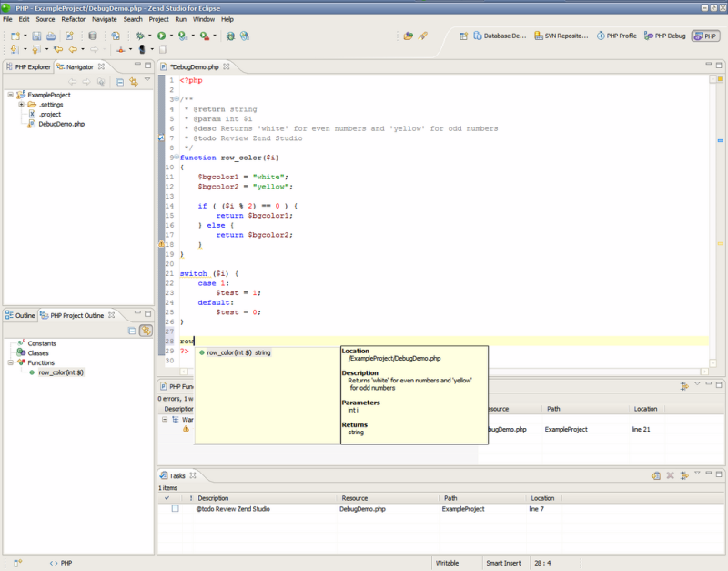Click Collapse All in PHP Project Outline
Viewport: 728px width, 571px height.
132,331
